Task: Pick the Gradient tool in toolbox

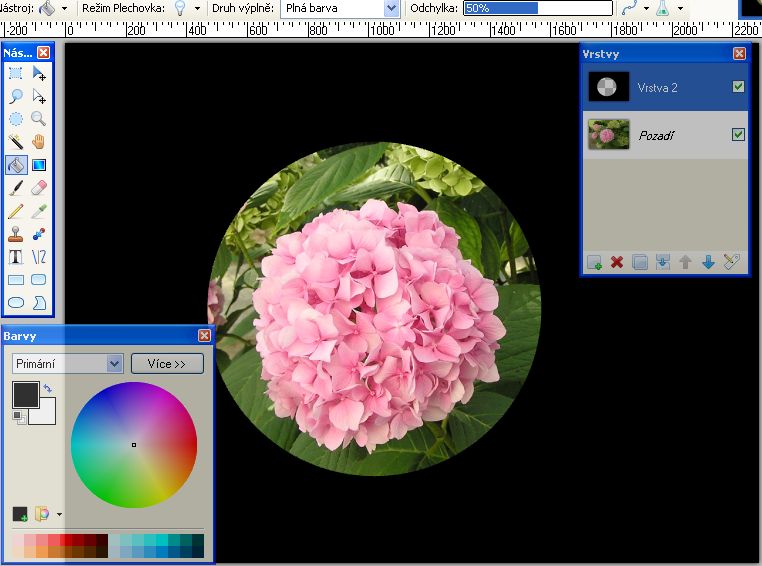Action: point(39,165)
